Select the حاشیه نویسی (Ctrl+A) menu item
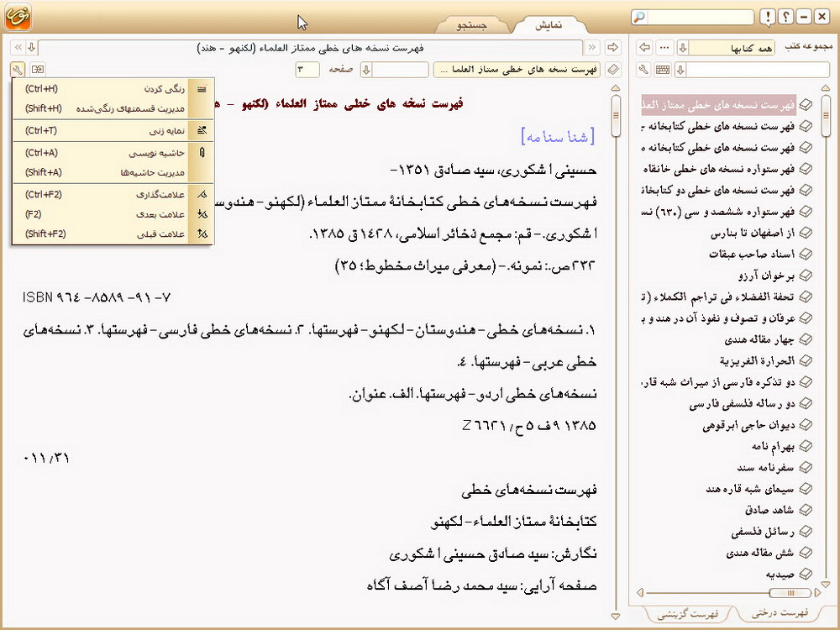This screenshot has width=840, height=630. 113,153
